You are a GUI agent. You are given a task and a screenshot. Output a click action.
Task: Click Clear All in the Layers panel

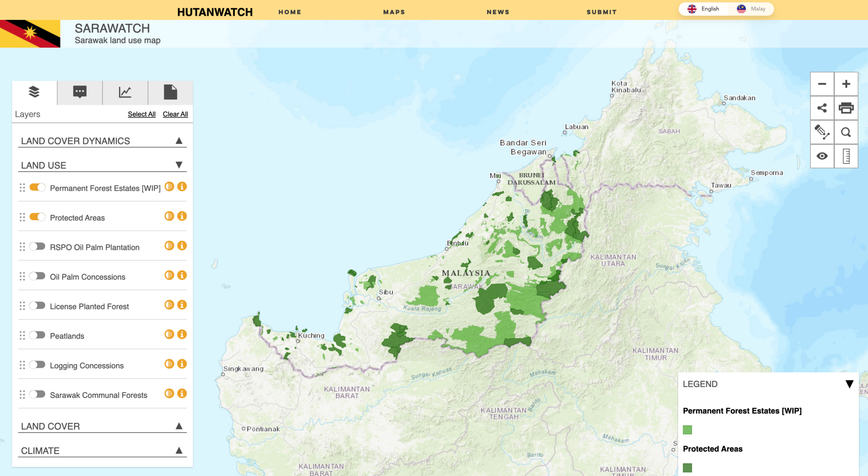pyautogui.click(x=175, y=114)
